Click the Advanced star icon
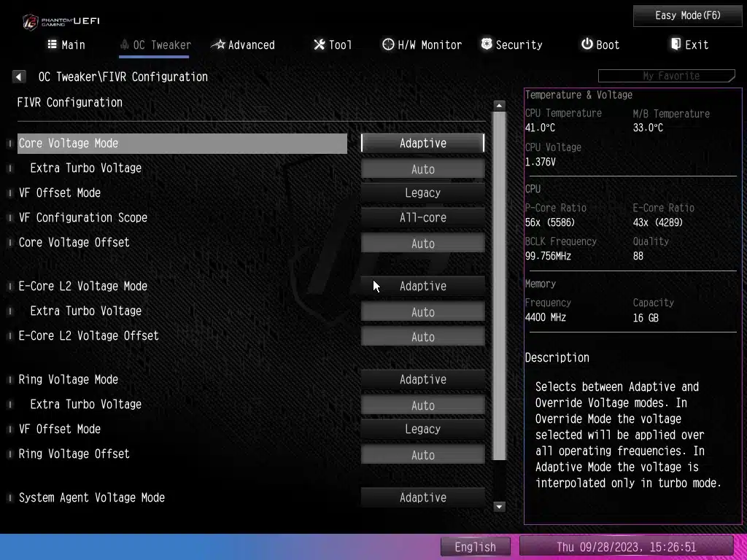Image resolution: width=747 pixels, height=560 pixels. click(x=218, y=44)
